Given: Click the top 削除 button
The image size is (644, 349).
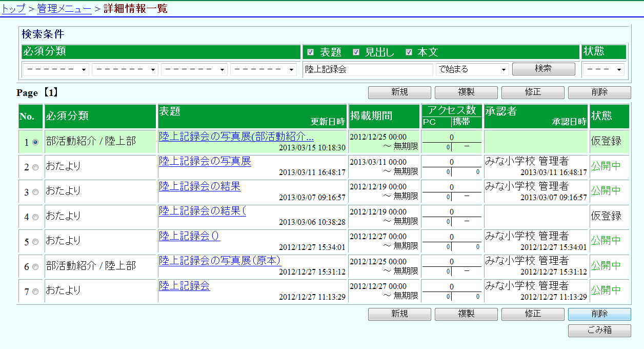Looking at the screenshot, I should pyautogui.click(x=599, y=92).
